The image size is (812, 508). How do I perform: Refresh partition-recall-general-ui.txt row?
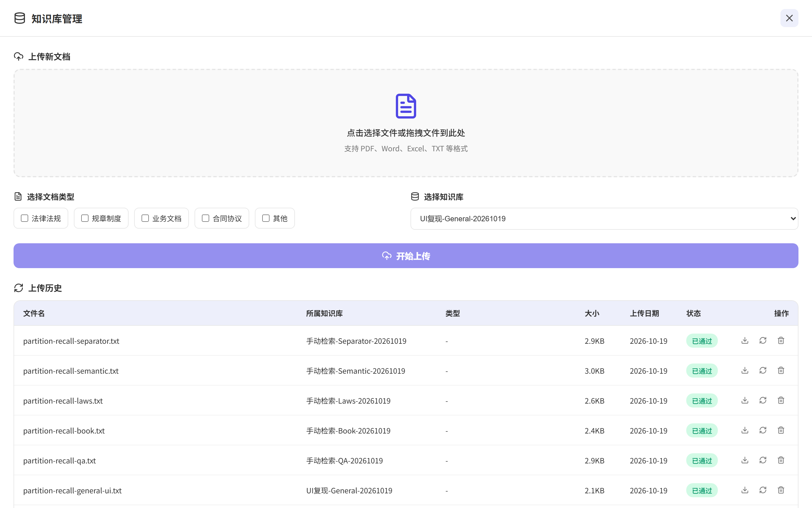763,490
